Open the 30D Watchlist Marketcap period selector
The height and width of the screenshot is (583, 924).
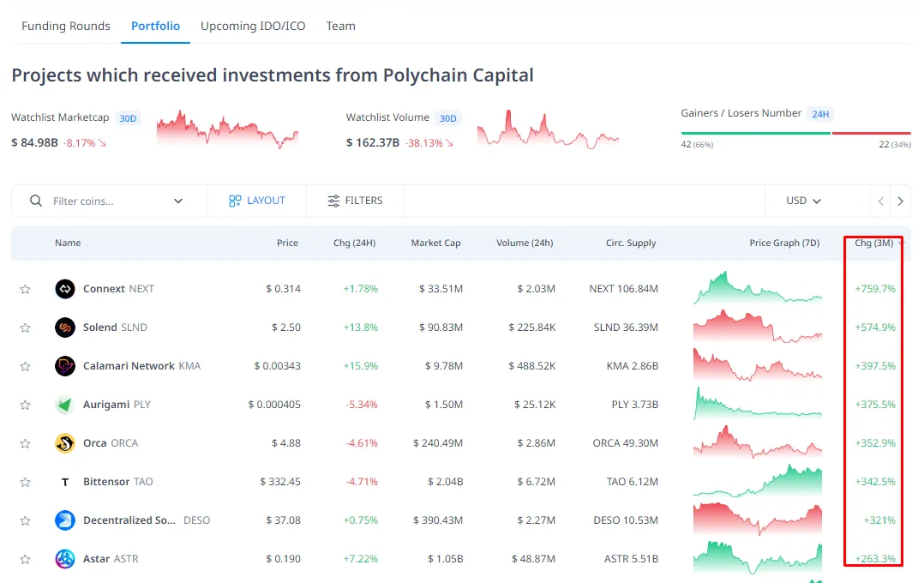(128, 118)
